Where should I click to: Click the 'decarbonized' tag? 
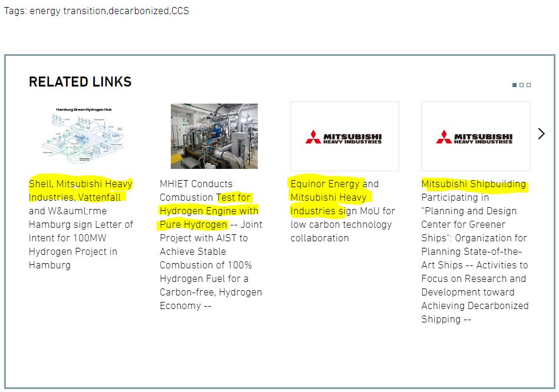[x=138, y=11]
